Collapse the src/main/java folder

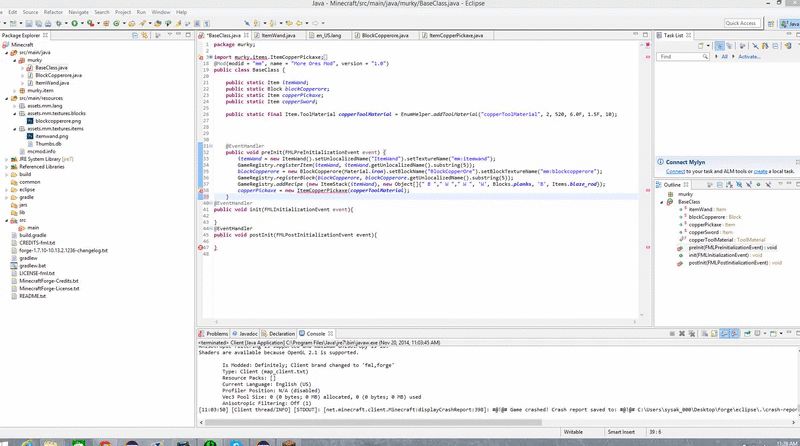point(7,53)
